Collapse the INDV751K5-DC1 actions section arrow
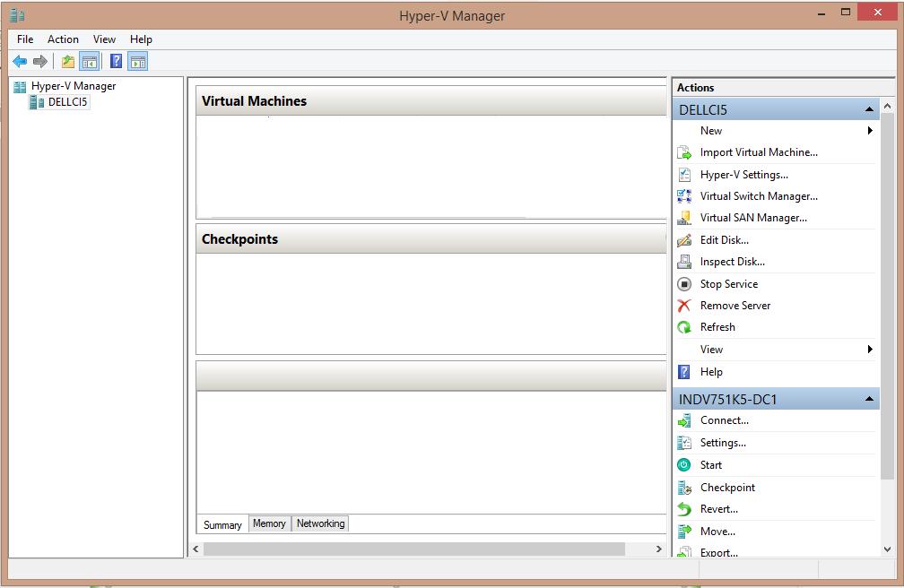This screenshot has height=588, width=904. [869, 399]
